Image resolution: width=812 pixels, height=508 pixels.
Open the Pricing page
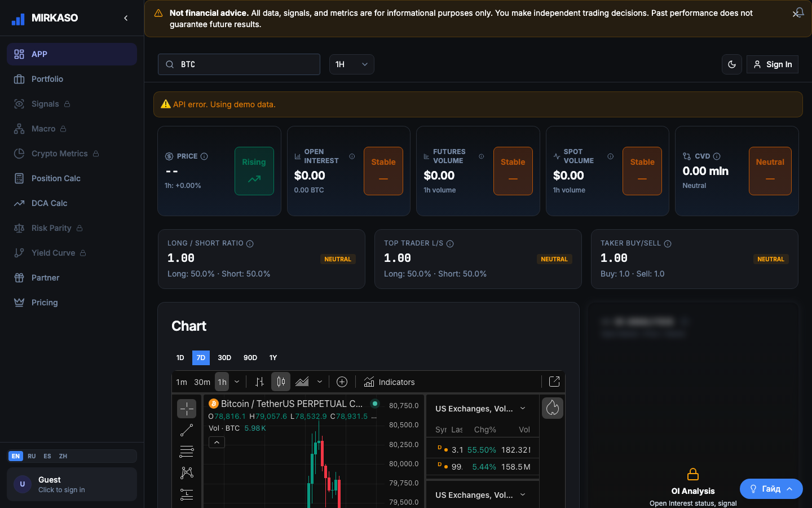[72, 303]
